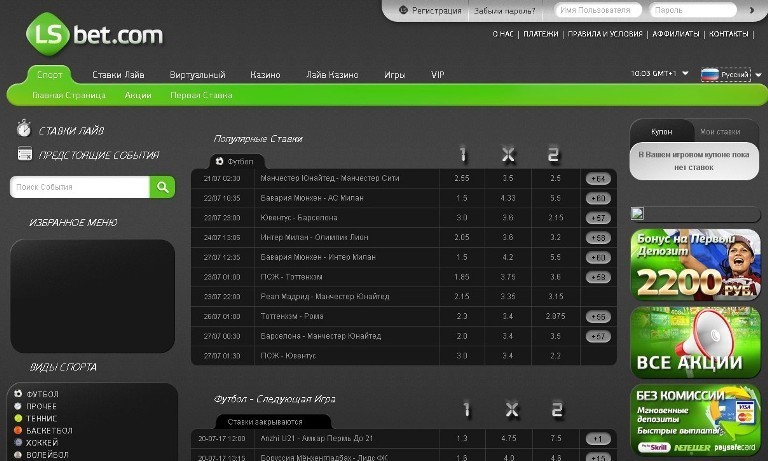Select odds 2.55 for Манчестер Юнайтед win
768x461 pixels.
tap(462, 178)
